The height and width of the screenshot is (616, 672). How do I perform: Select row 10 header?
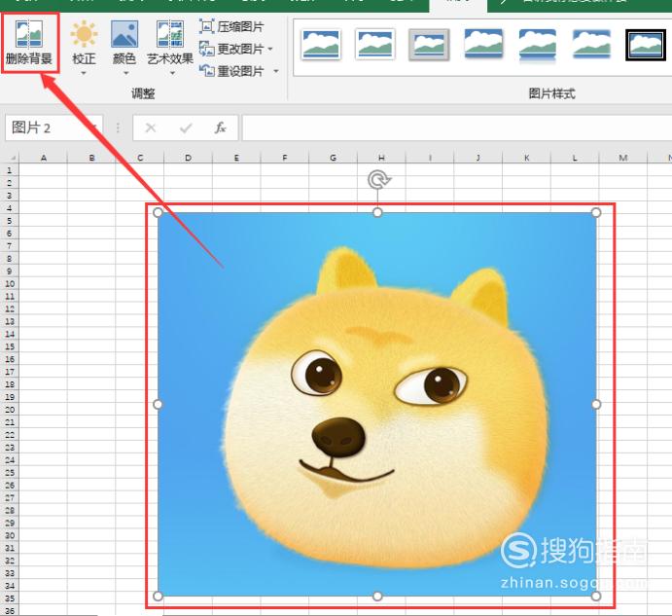10,283
